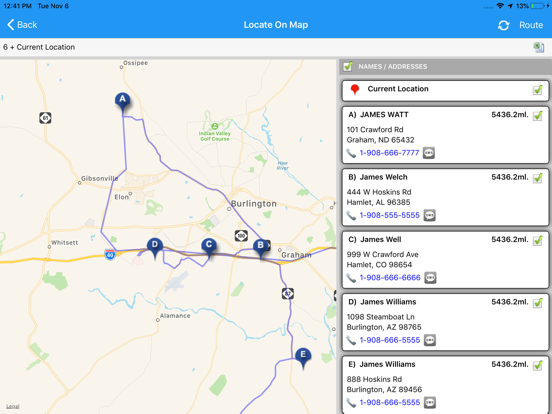Tap the battery indicator in status bar
Image resolution: width=552 pixels, height=414 pixels.
point(538,6)
